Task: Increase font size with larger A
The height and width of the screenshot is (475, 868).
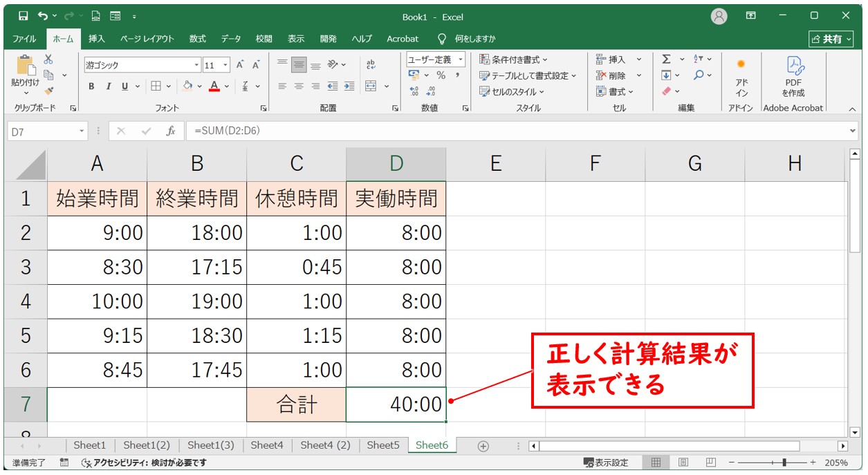Action: (240, 65)
